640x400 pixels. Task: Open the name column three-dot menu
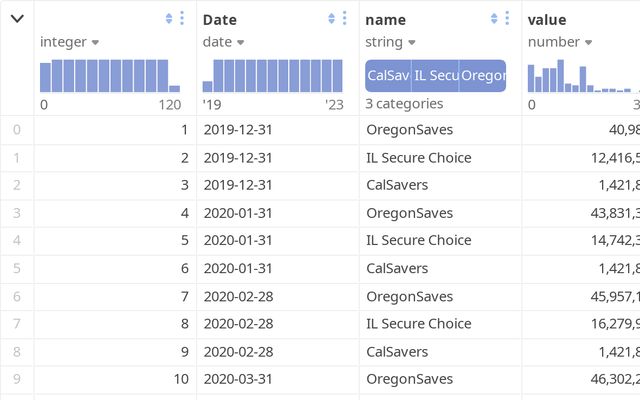tap(507, 19)
